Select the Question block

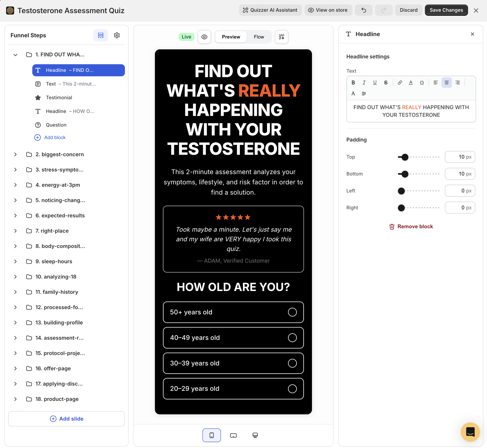pos(79,125)
